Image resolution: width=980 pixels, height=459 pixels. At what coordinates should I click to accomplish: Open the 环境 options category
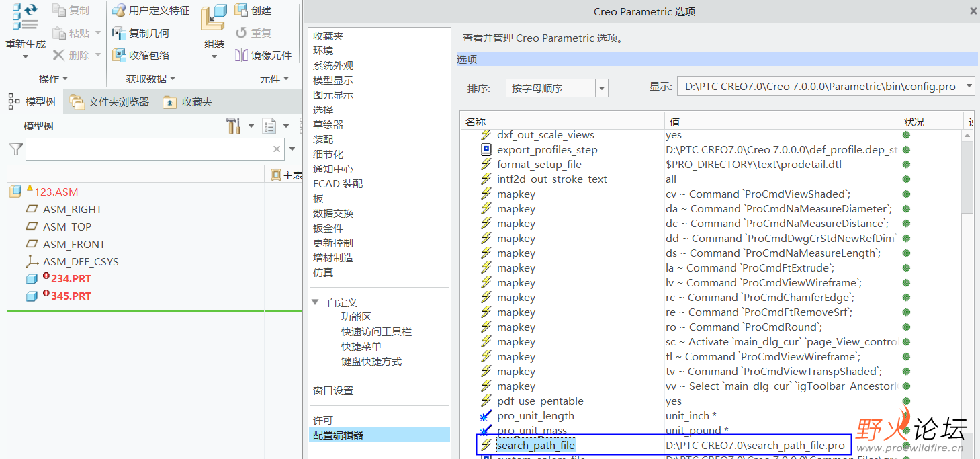[x=323, y=50]
